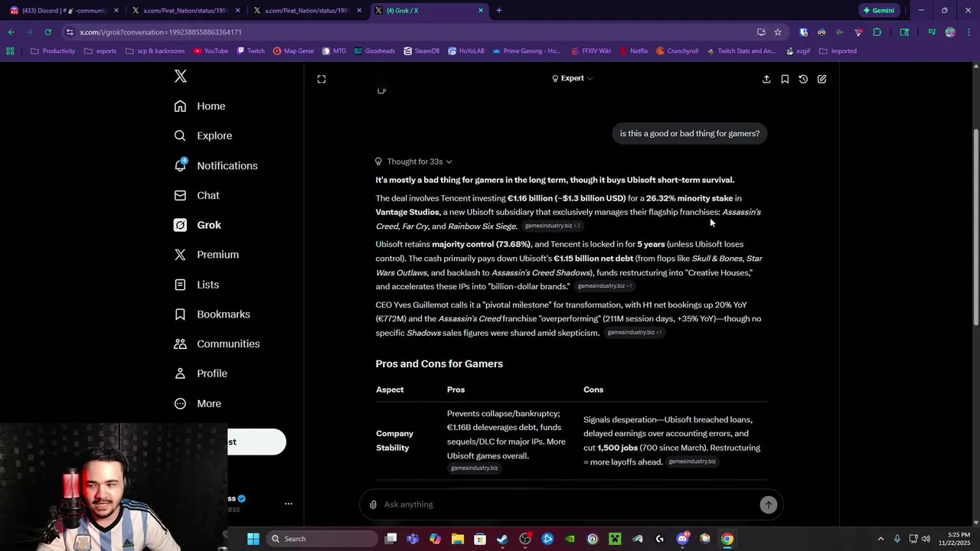Click the send message arrow button

768,504
